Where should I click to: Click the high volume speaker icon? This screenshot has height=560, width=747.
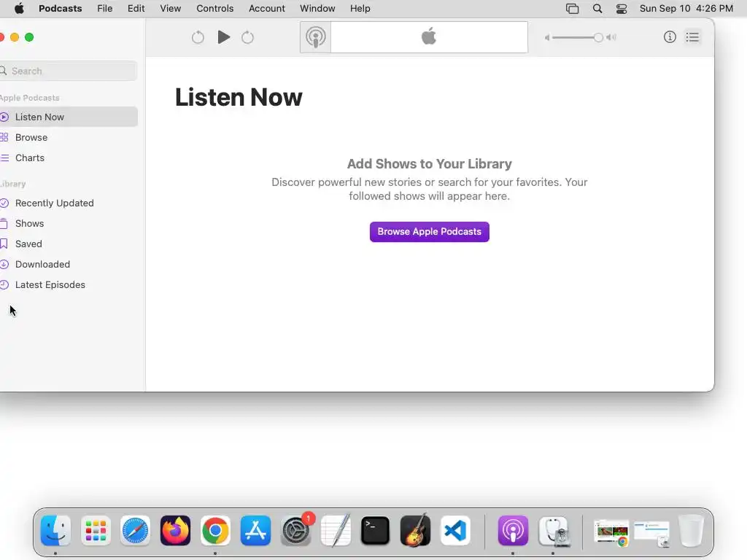pos(611,37)
